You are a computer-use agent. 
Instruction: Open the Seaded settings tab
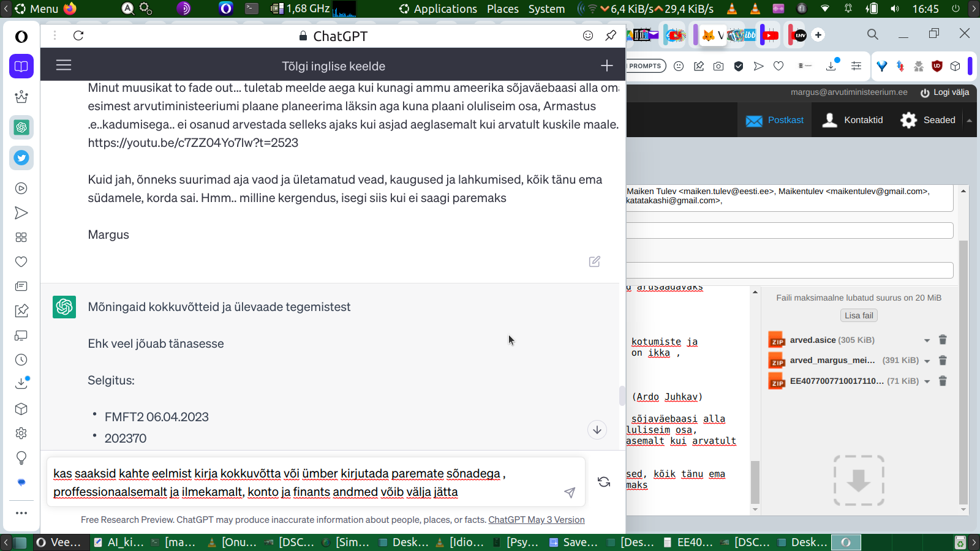[927, 120]
